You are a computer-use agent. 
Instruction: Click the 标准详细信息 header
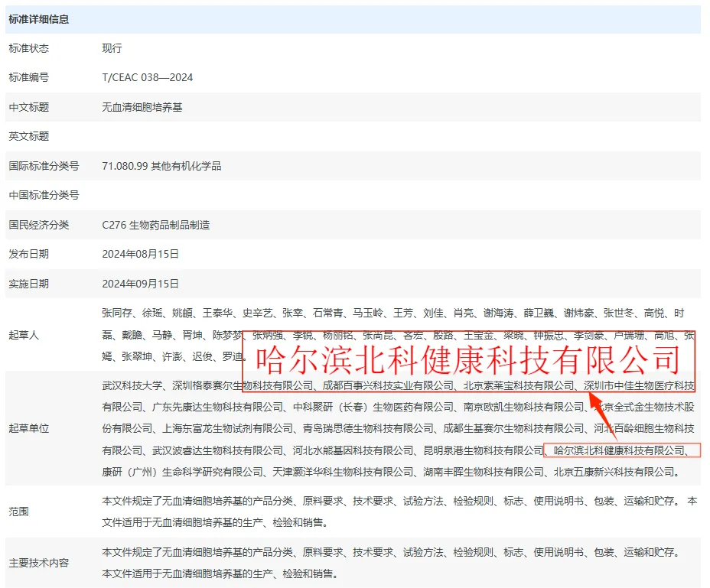[x=39, y=19]
